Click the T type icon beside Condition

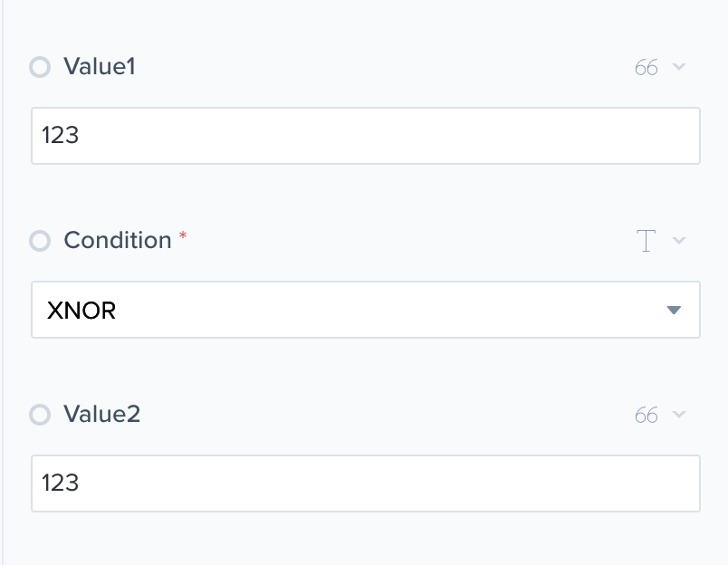tap(646, 241)
